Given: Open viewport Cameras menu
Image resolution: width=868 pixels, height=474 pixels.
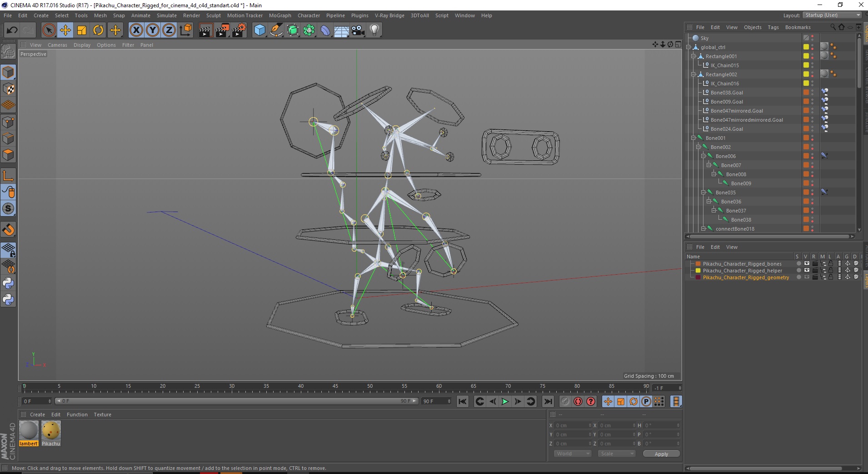Looking at the screenshot, I should click(57, 45).
